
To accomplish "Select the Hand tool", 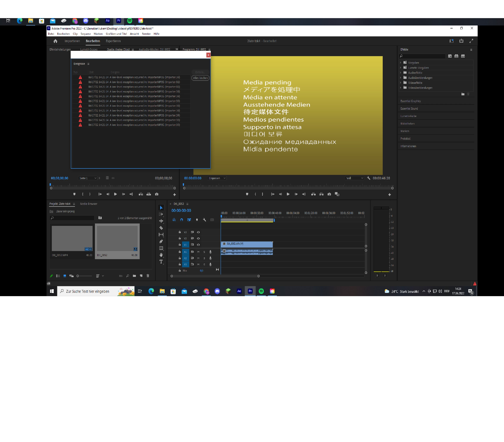I will pos(161,255).
